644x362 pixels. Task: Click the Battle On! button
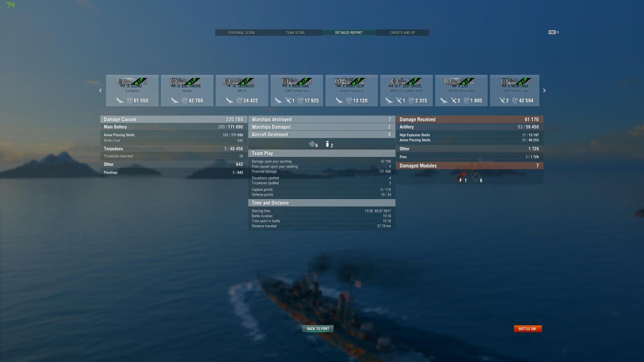[528, 329]
